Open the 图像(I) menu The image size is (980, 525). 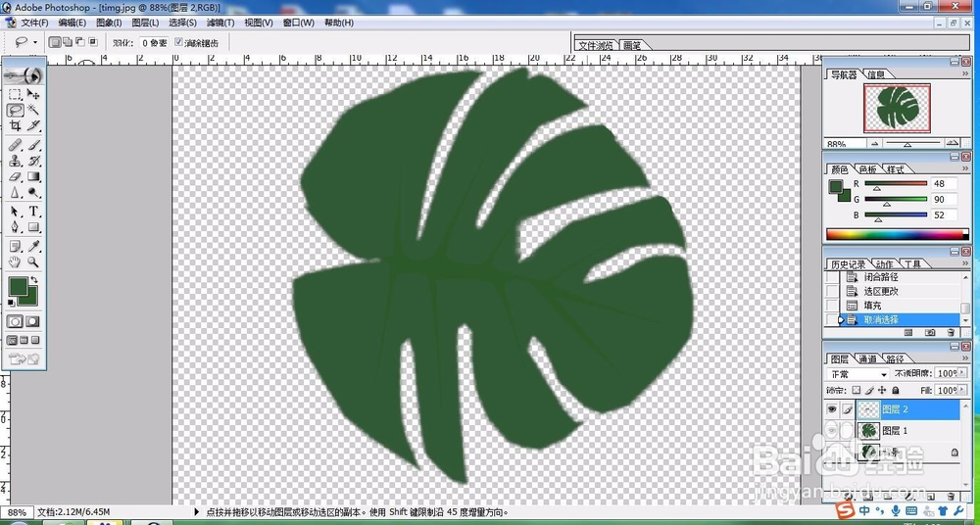(109, 23)
